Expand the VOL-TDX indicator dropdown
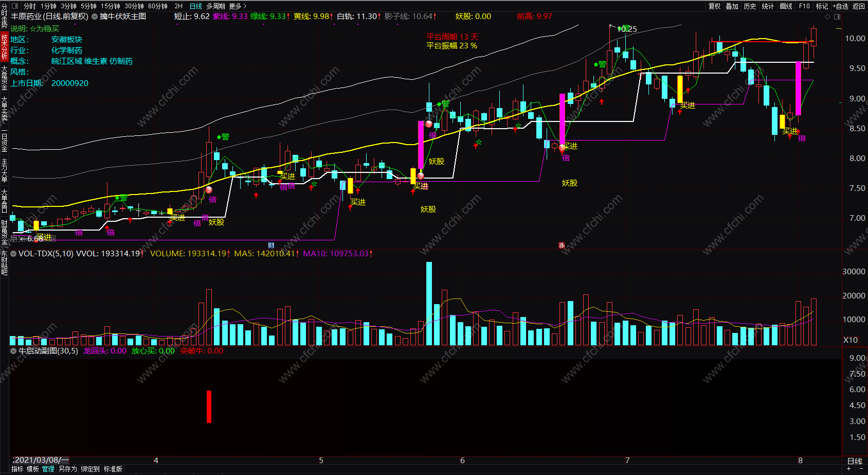The image size is (868, 475). [x=13, y=253]
